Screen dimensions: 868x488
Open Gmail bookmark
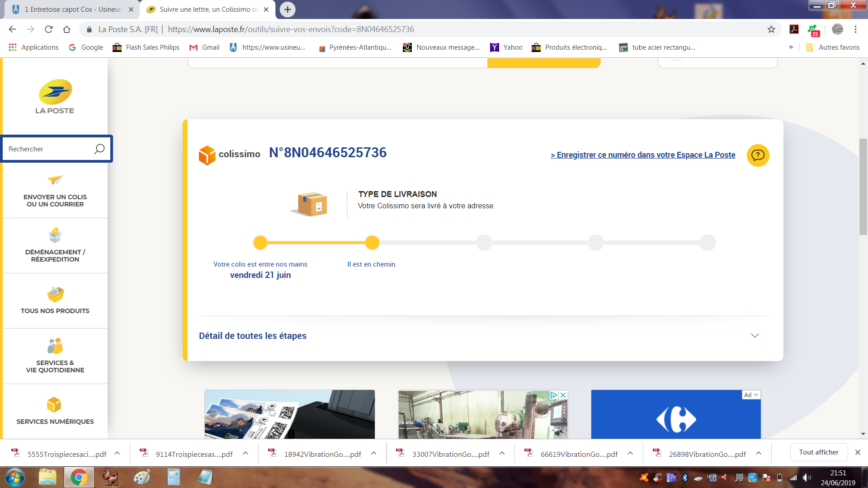pyautogui.click(x=204, y=47)
